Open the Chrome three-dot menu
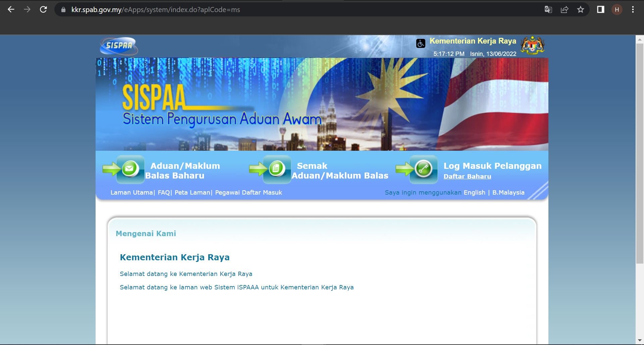Image resolution: width=644 pixels, height=345 pixels. [x=633, y=10]
